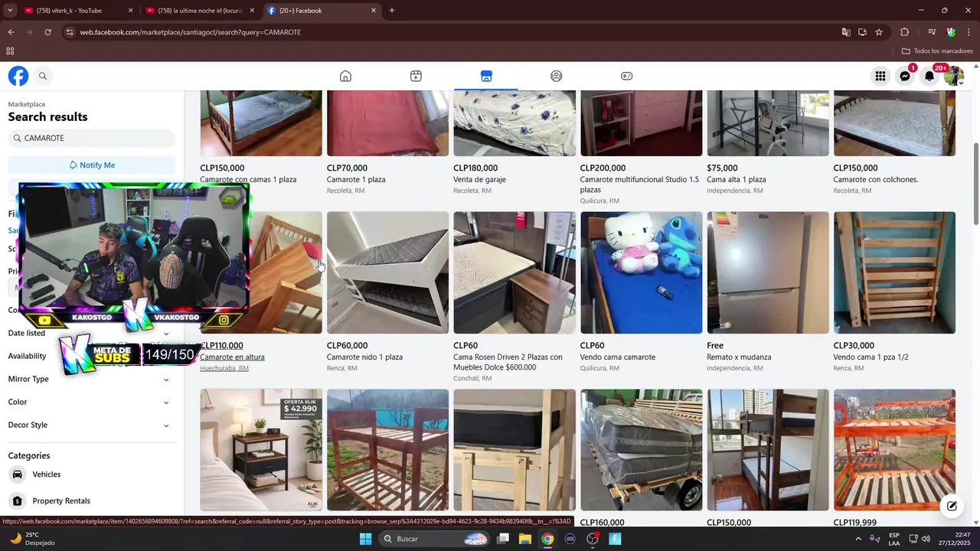
Task: Click the Facebook logo
Action: click(18, 76)
